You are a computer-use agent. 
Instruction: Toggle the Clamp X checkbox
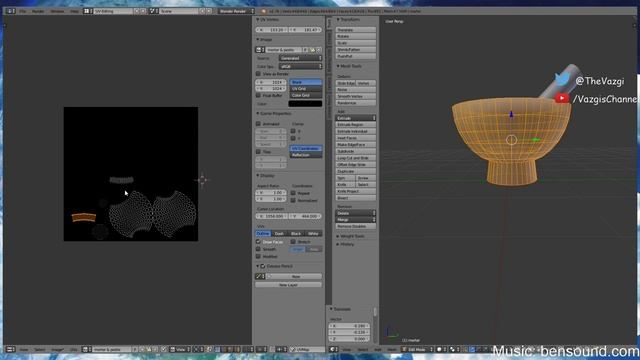[x=293, y=131]
